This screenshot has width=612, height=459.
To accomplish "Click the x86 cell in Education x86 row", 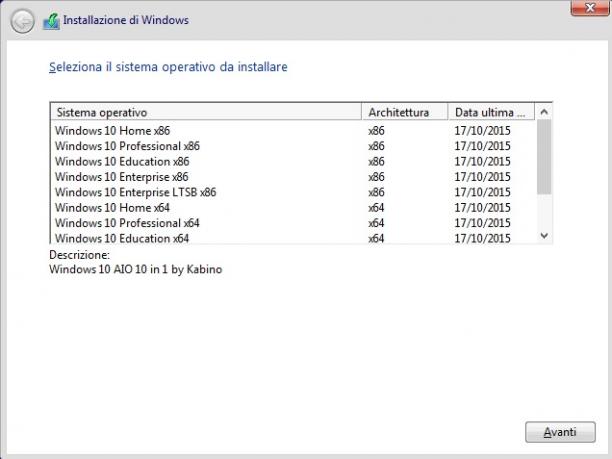I will 376,161.
